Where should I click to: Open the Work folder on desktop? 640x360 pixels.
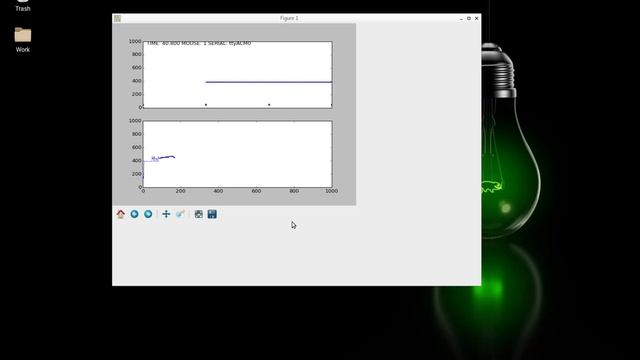pos(22,40)
